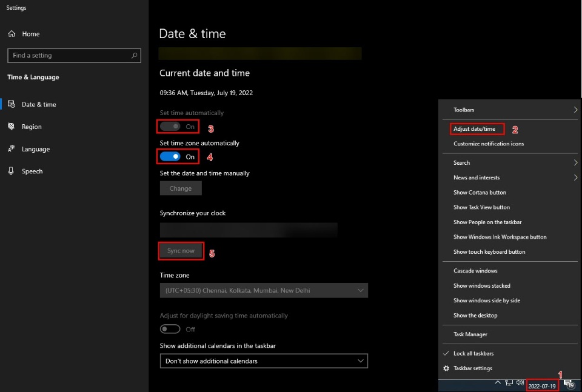Show hidden tray icons chevron
This screenshot has width=582, height=392.
[498, 383]
